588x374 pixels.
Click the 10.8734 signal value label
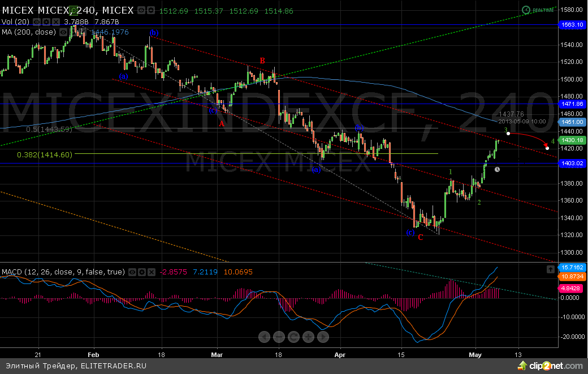(x=572, y=277)
